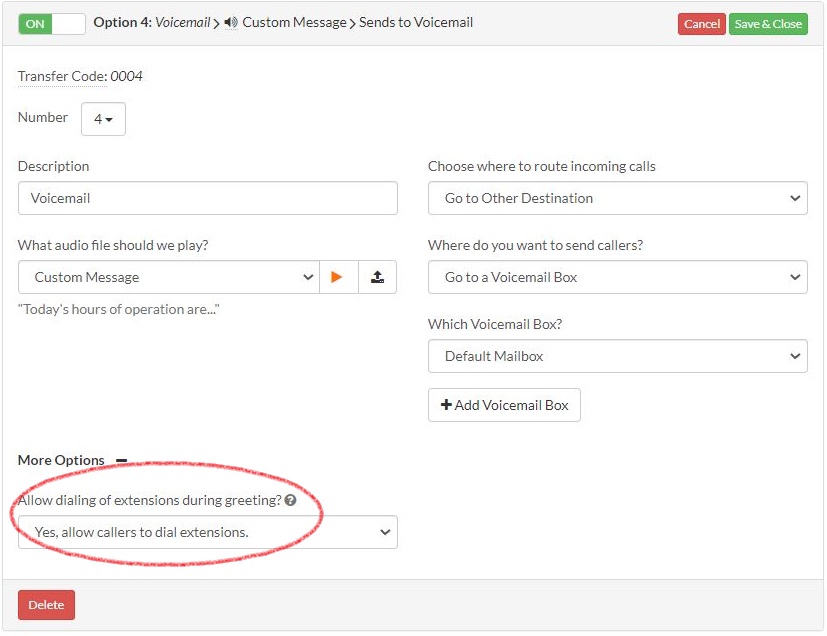Click inside the Description text field
The height and width of the screenshot is (636, 827).
tap(207, 197)
